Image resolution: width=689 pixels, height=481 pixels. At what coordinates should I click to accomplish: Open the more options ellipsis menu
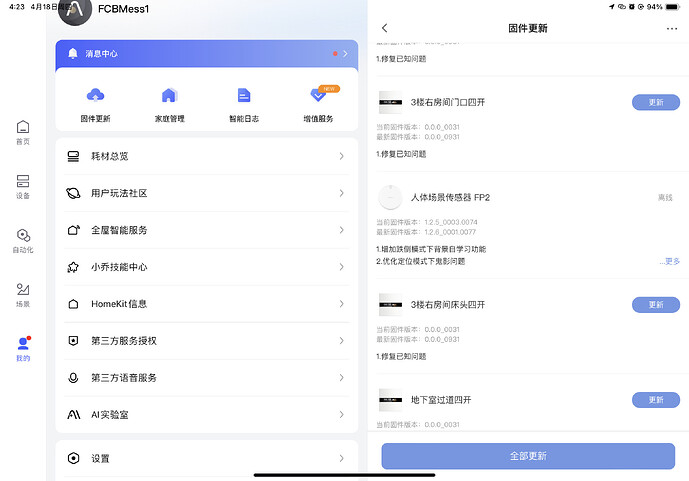coord(671,29)
